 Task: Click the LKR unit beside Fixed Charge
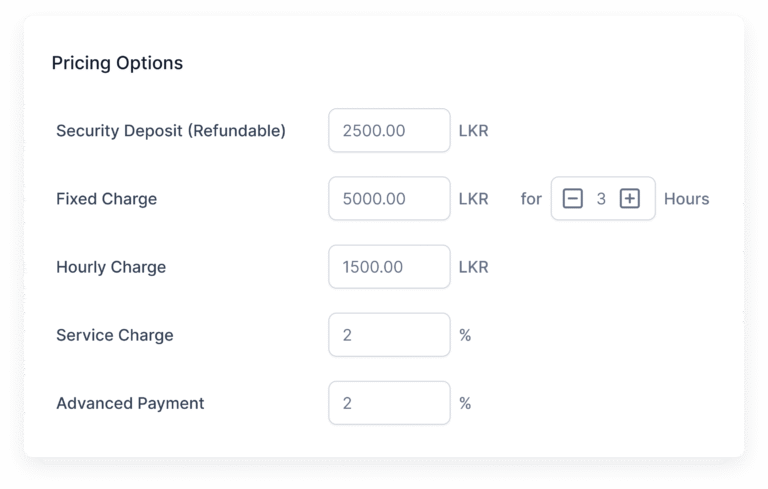[473, 199]
